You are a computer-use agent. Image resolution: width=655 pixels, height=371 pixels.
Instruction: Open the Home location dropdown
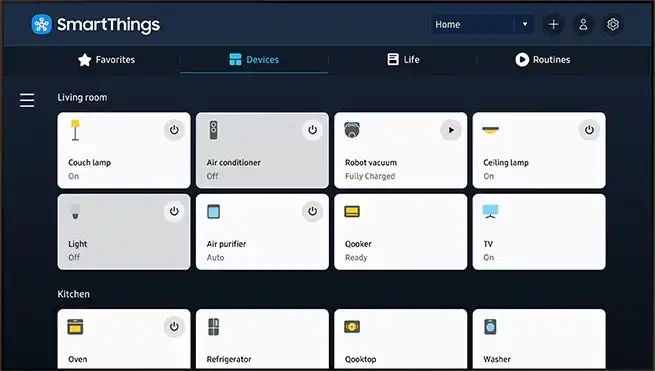pos(482,25)
